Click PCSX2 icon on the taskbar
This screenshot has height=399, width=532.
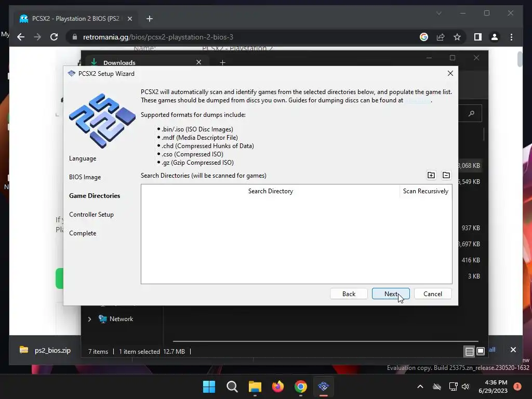coord(323,387)
